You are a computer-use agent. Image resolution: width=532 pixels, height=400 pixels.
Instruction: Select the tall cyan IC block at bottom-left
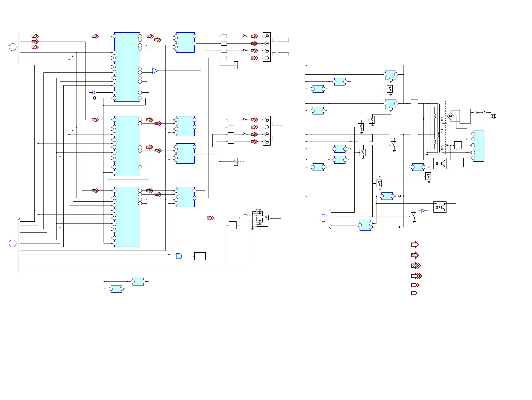point(127,217)
